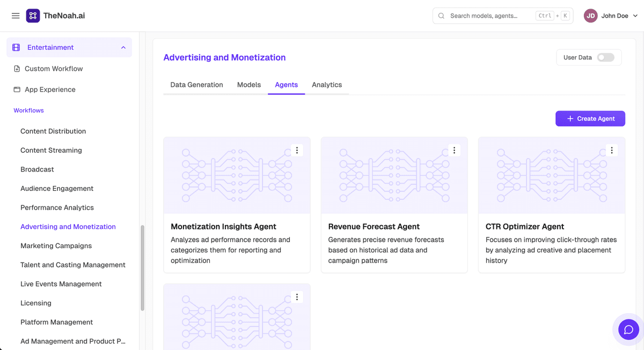Select the Agents tab
Viewport: 644px width, 350px height.
click(287, 85)
